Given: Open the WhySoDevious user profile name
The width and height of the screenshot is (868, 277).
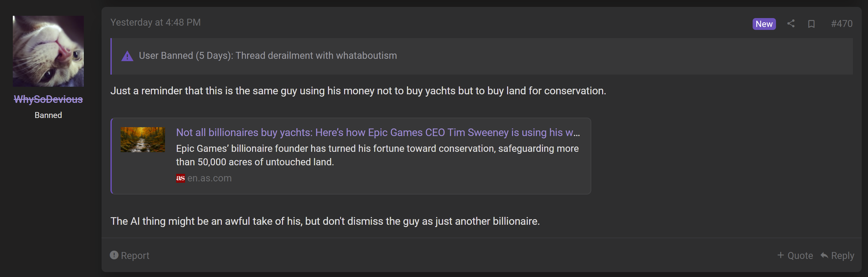Looking at the screenshot, I should pyautogui.click(x=48, y=100).
